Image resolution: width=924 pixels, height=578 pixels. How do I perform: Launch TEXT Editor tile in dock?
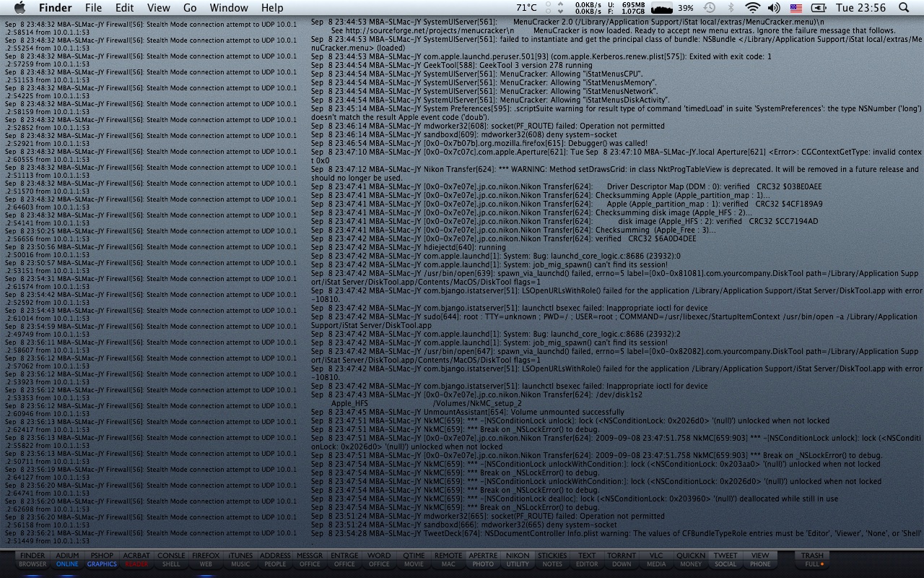[x=587, y=560]
